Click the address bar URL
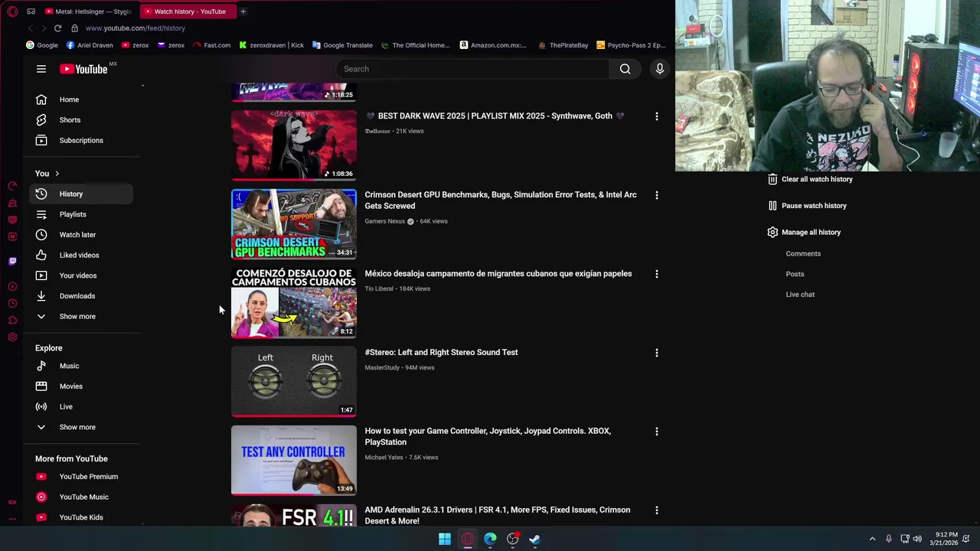The height and width of the screenshot is (551, 980). point(136,28)
